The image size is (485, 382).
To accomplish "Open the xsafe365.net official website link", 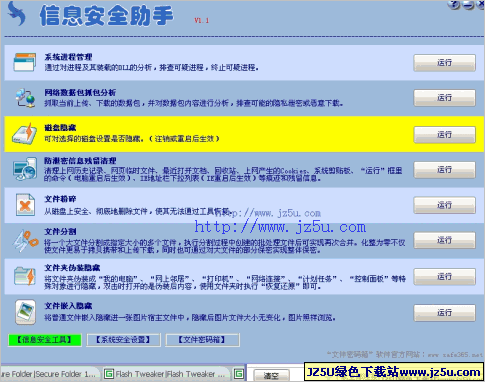I will pos(455,355).
